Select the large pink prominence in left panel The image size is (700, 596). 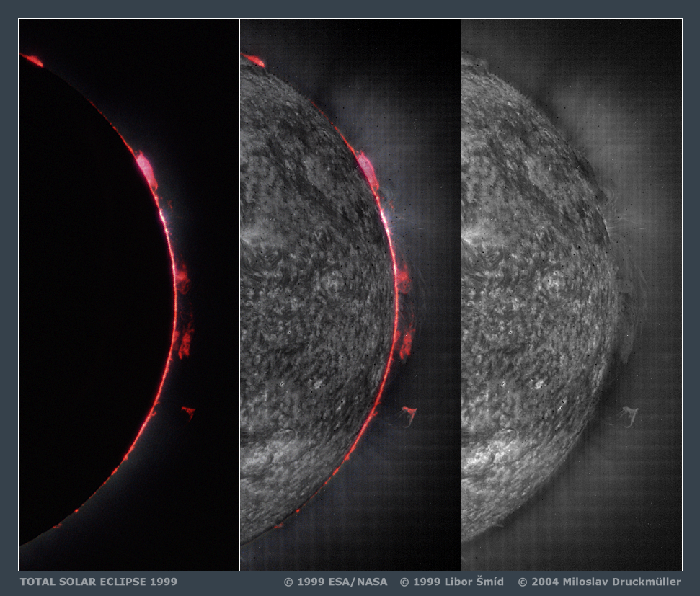[146, 169]
